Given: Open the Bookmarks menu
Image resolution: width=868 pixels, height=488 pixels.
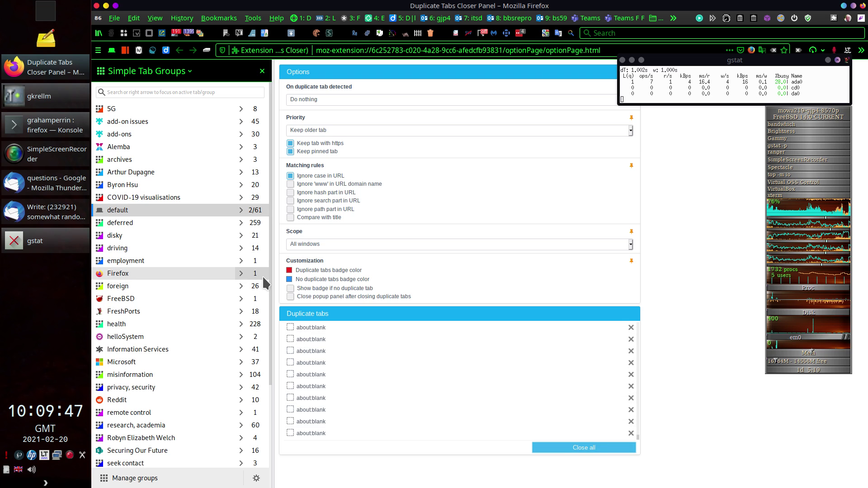Looking at the screenshot, I should 219,18.
